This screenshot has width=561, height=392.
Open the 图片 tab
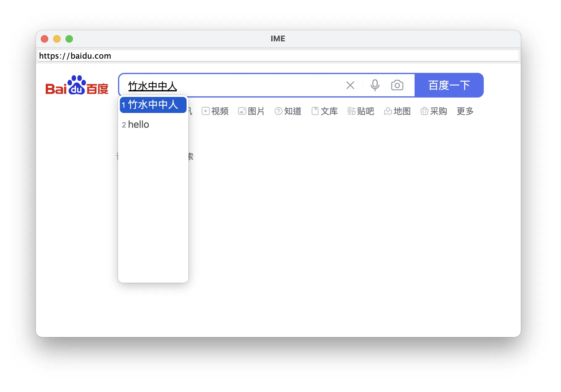[x=251, y=111]
